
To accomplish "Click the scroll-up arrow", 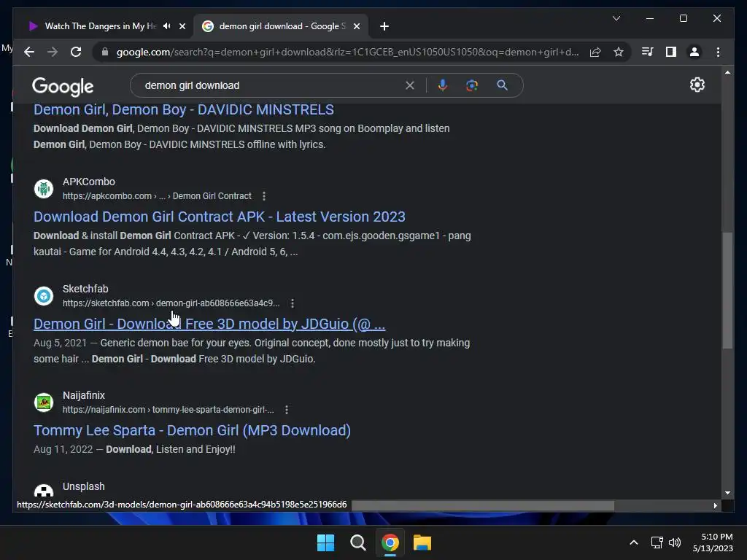I will (727, 72).
